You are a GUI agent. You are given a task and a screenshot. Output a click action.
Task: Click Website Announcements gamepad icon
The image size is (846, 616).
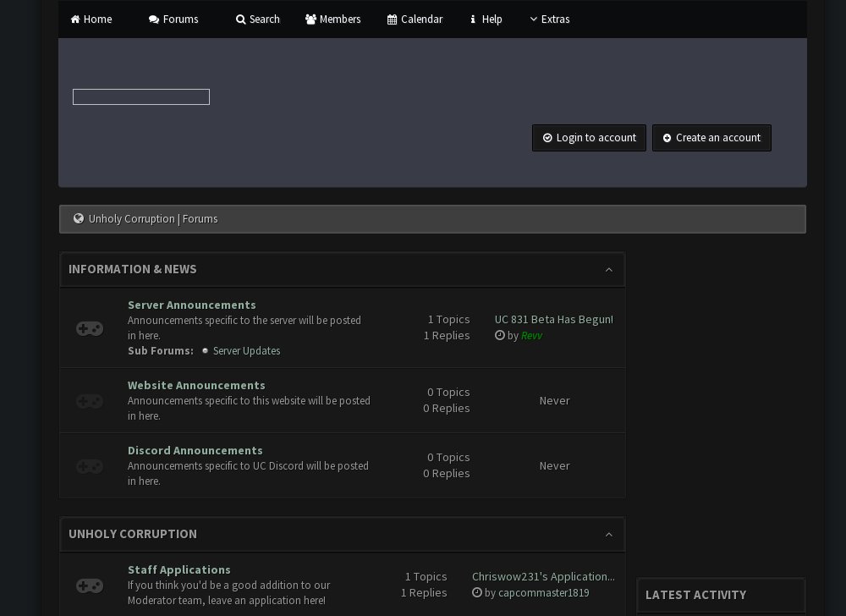(x=90, y=401)
